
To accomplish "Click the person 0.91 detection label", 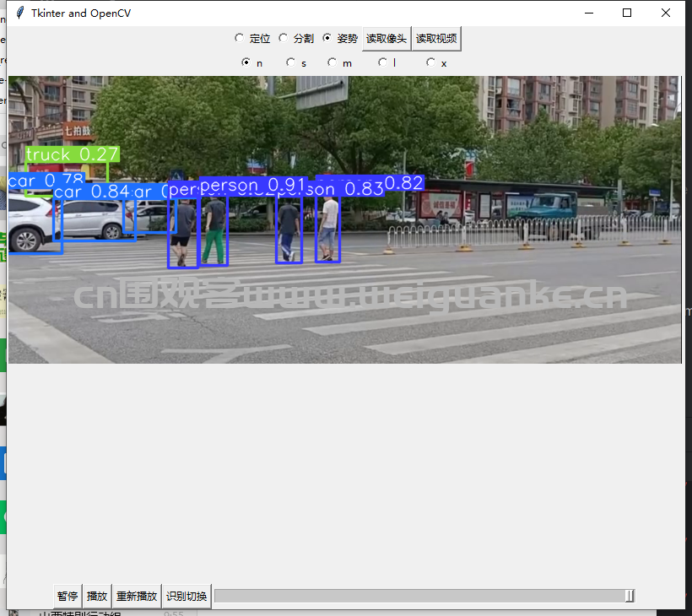I will coord(252,185).
